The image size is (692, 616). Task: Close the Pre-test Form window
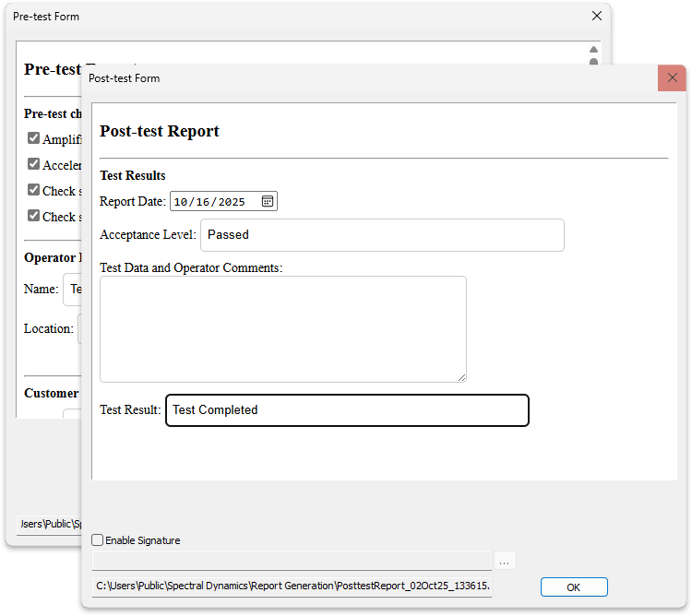click(597, 16)
